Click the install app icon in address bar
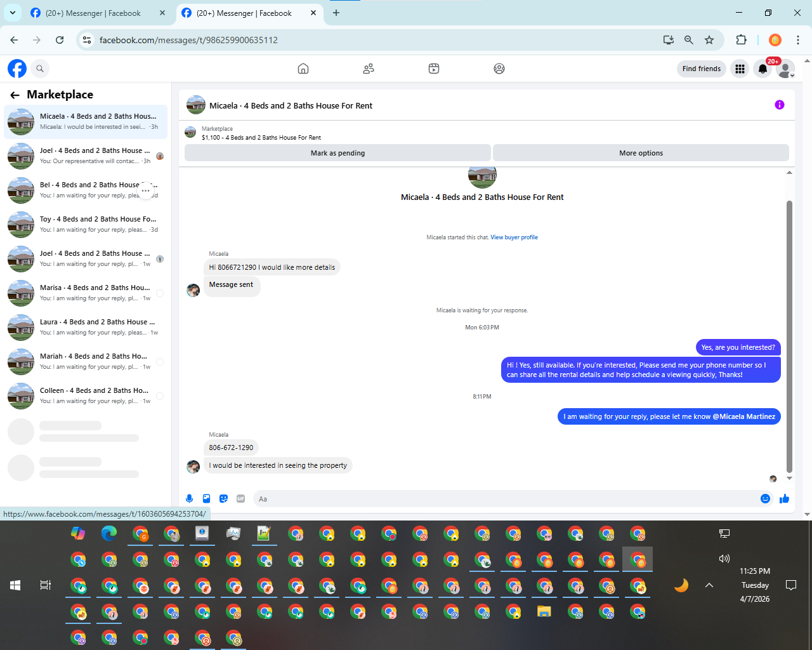Screen dimensions: 812x650 tap(668, 40)
